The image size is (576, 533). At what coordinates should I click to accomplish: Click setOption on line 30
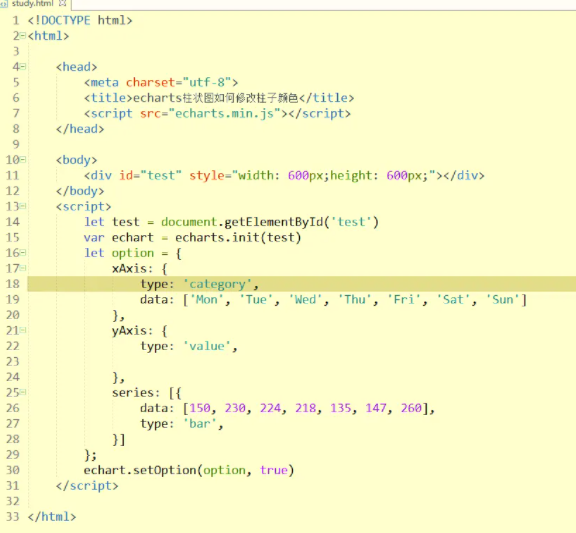tap(165, 470)
